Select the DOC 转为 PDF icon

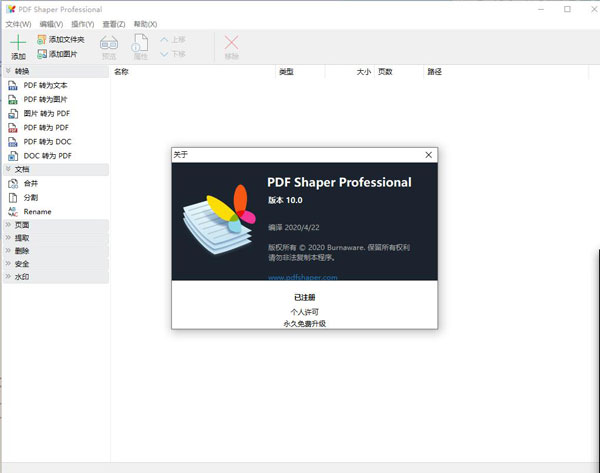click(13, 156)
